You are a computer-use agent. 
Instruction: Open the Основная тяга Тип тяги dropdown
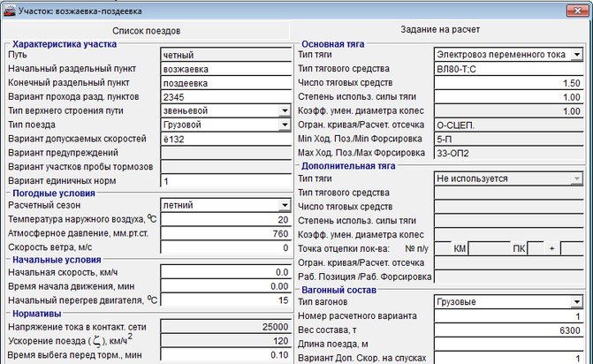pyautogui.click(x=576, y=55)
